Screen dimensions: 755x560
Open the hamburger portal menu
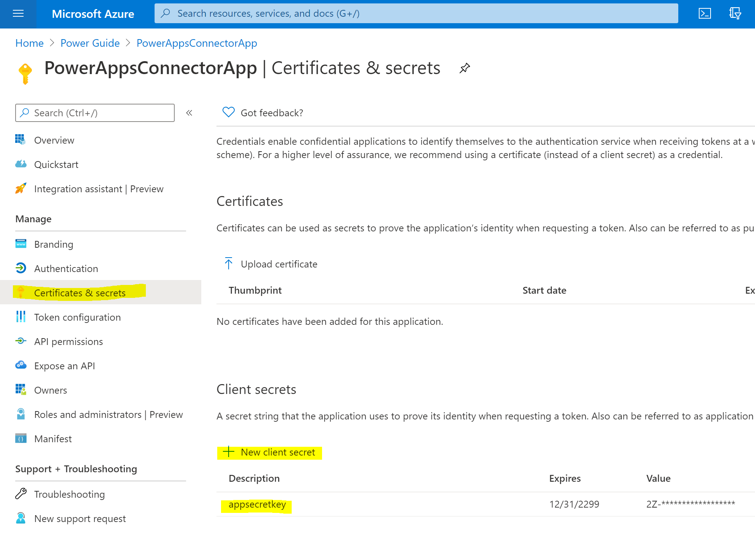click(x=18, y=14)
